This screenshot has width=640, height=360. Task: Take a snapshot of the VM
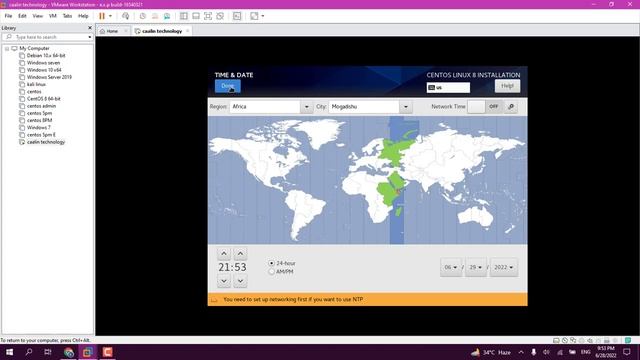[142, 16]
